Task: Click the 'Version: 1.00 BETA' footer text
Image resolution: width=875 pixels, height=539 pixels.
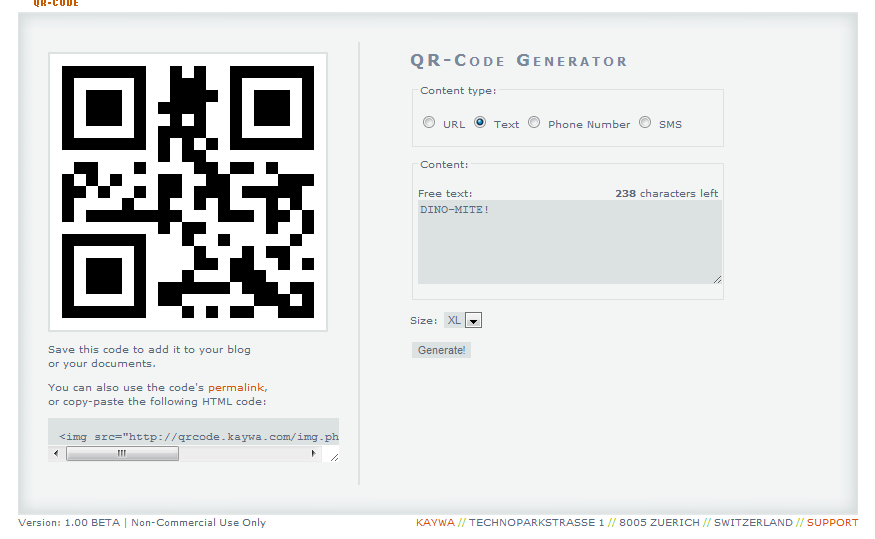Action: pos(69,522)
